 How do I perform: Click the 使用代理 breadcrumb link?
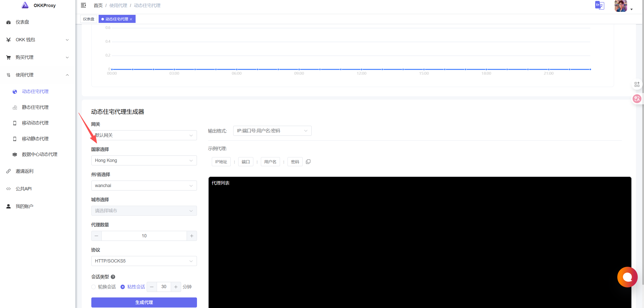coord(118,6)
